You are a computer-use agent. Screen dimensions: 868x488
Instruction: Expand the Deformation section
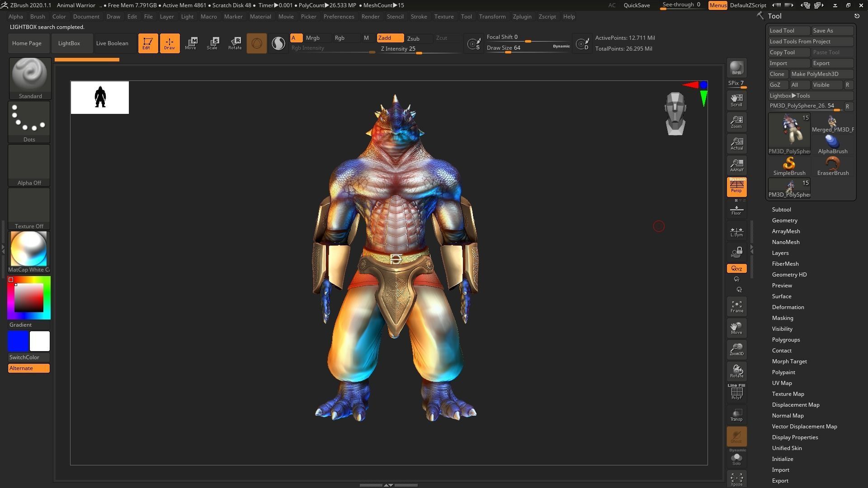pos(788,307)
